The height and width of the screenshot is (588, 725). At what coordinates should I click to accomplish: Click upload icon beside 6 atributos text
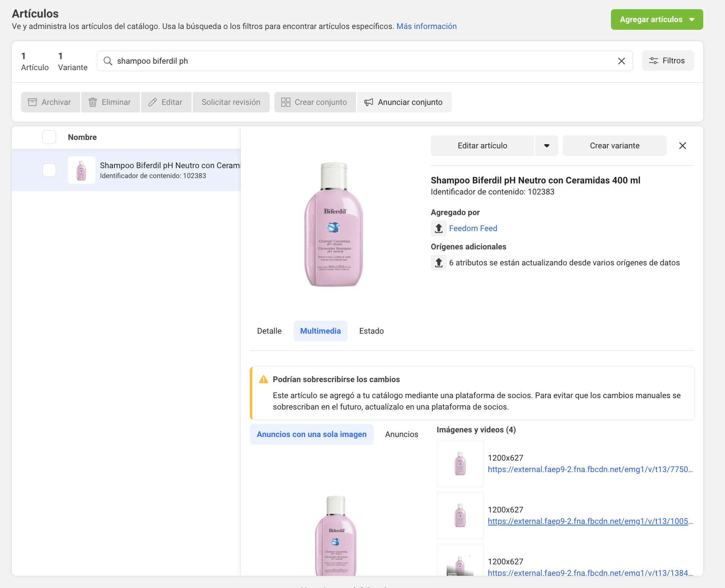tap(439, 263)
